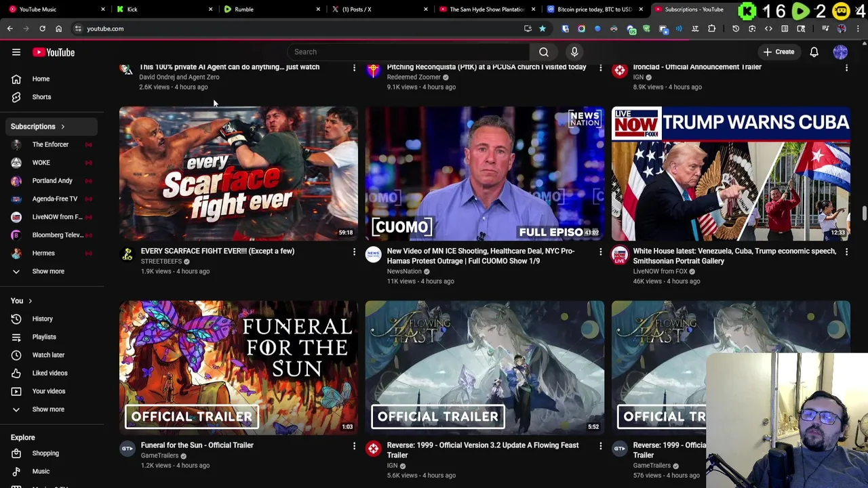Focus the YouTube search field

pos(408,52)
